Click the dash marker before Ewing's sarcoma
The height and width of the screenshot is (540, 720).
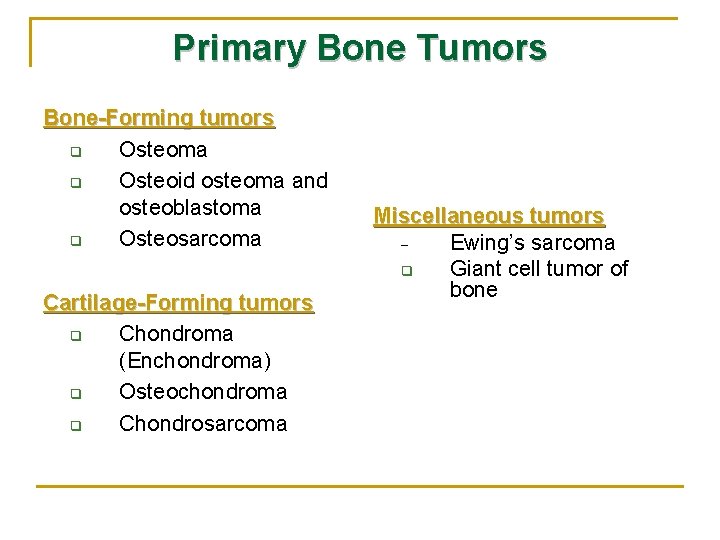(x=404, y=246)
